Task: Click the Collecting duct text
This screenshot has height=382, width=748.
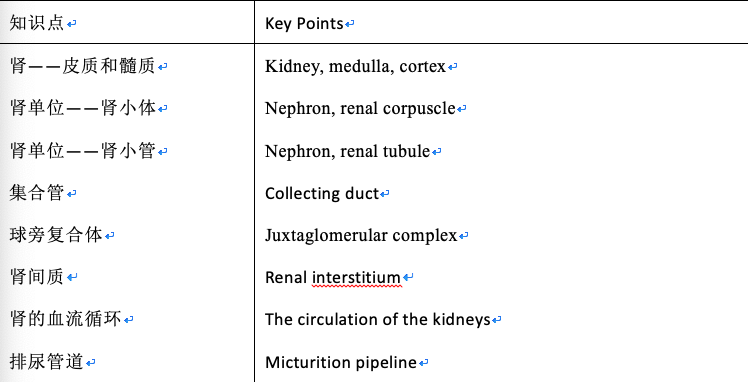Action: pos(322,193)
